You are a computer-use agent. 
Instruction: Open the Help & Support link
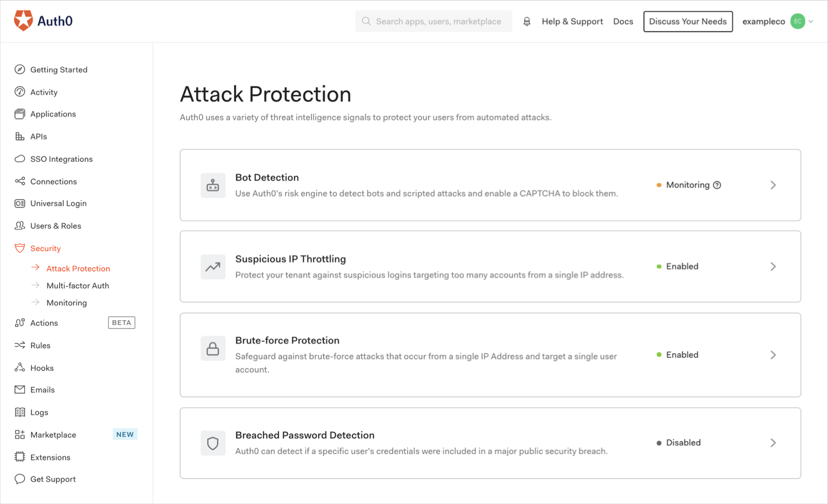[x=572, y=22]
